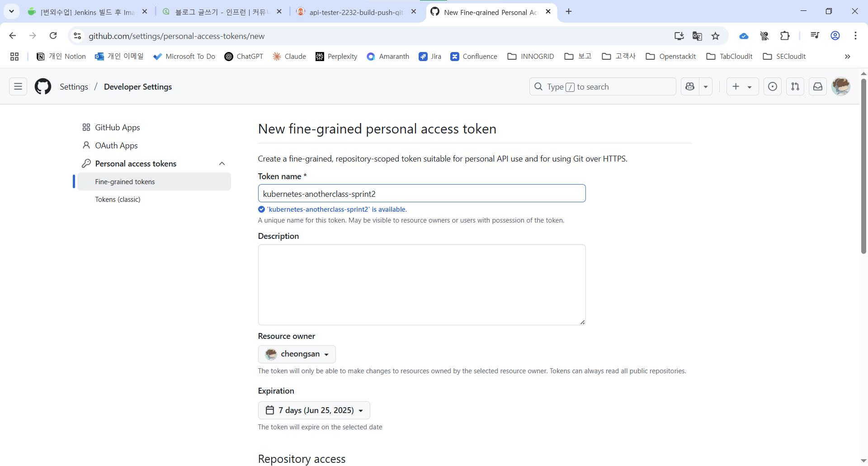Open the Pull requests icon in header
Image resolution: width=868 pixels, height=466 pixels.
[795, 86]
